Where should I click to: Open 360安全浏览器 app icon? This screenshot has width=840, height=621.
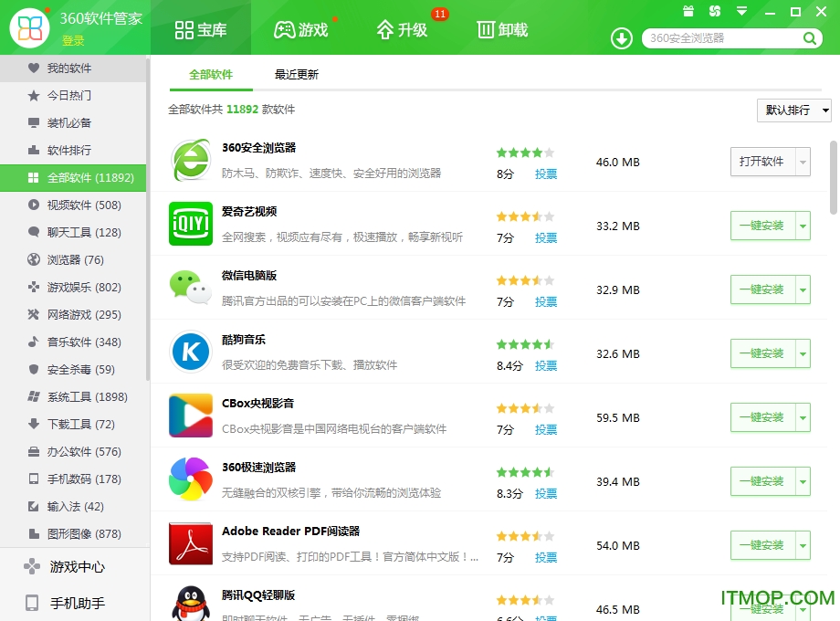click(x=191, y=160)
